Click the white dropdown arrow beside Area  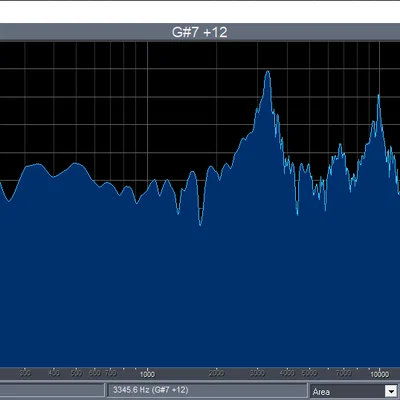[x=390, y=391]
